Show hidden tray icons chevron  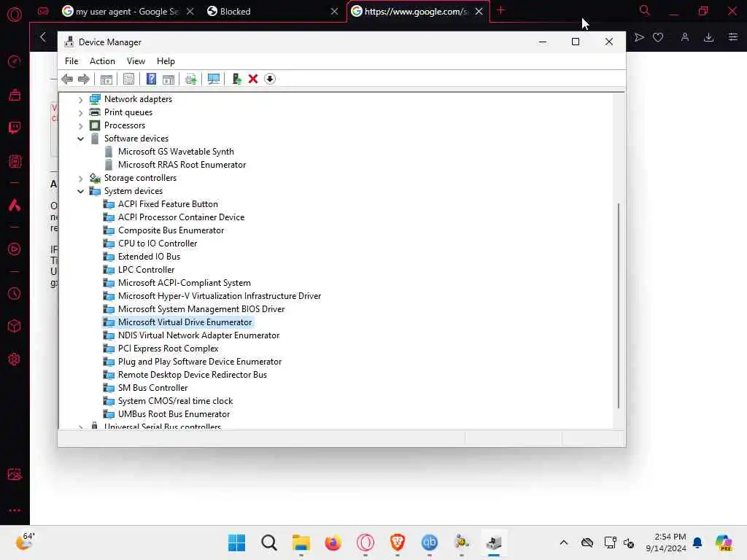pos(564,542)
